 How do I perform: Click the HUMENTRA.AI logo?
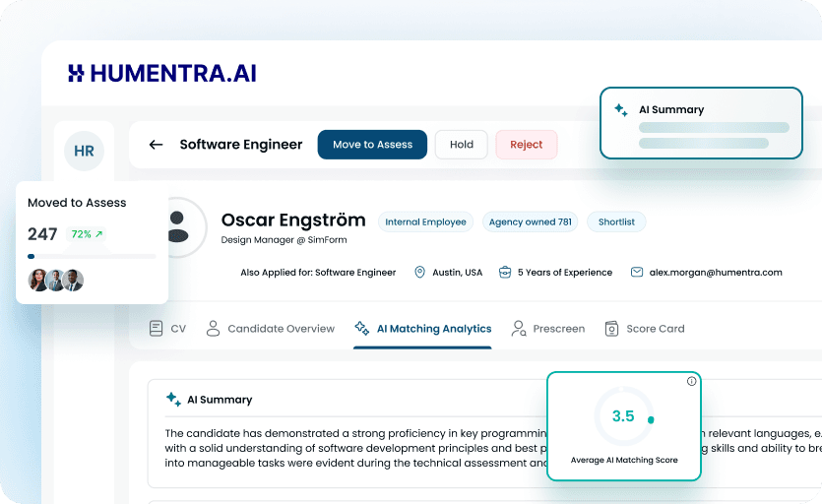pos(162,74)
